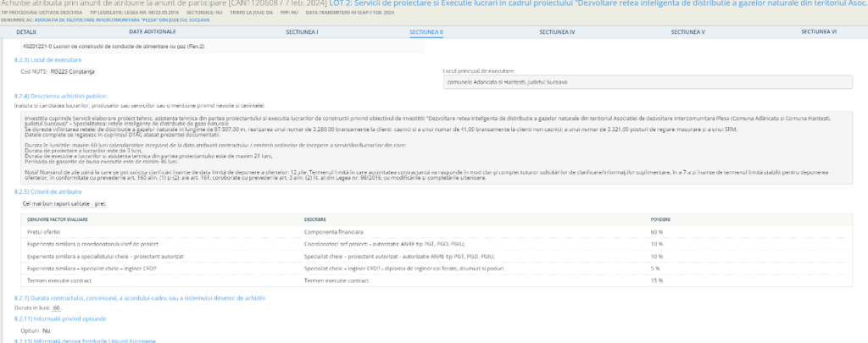Image resolution: width=868 pixels, height=343 pixels.
Task: Open the SECTIUNEA IV tab
Action: pos(557,32)
